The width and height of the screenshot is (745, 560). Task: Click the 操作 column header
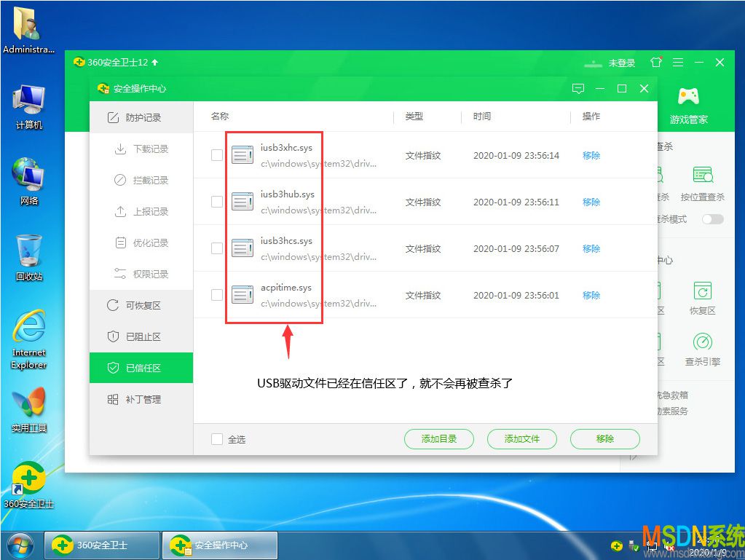tap(591, 116)
